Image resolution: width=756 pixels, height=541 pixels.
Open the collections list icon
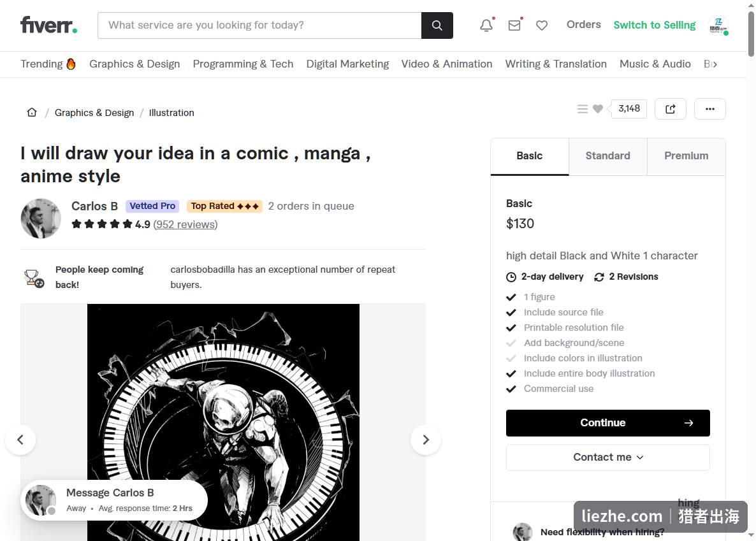pos(583,109)
